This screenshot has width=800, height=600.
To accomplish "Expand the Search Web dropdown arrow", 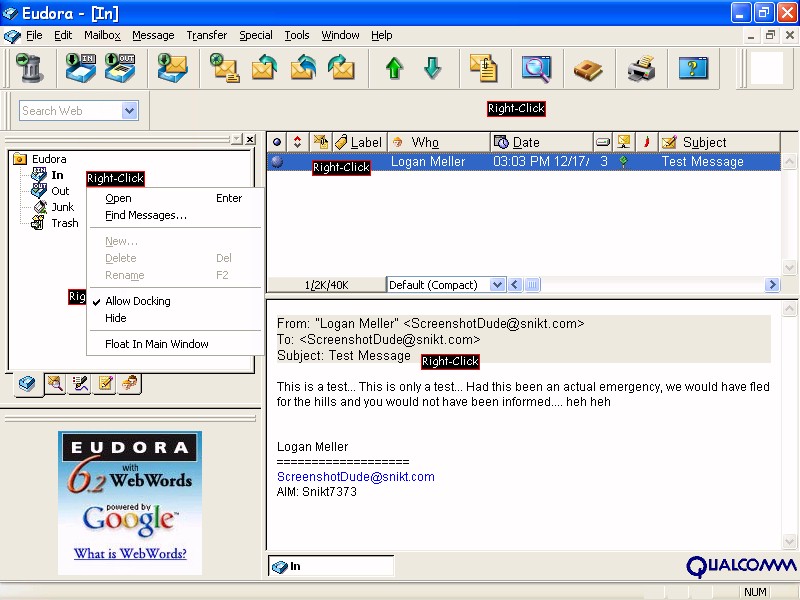I will 130,111.
